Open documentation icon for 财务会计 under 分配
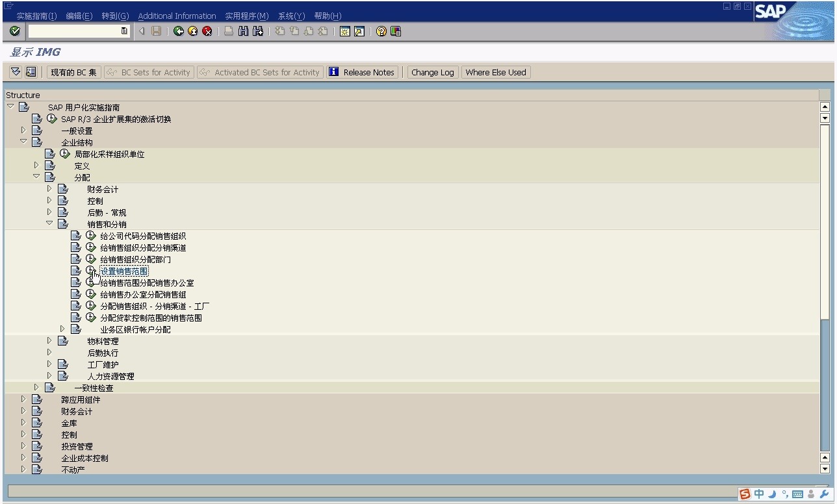The width and height of the screenshot is (837, 504). click(63, 189)
